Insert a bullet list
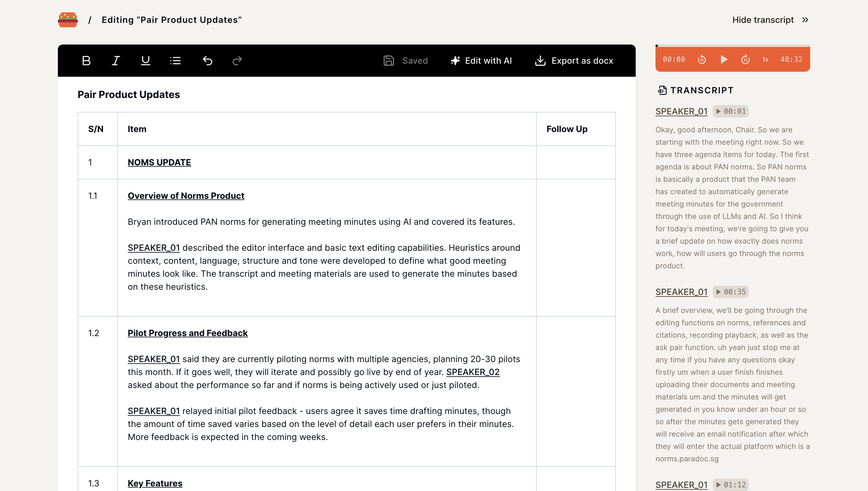This screenshot has width=868, height=491. [176, 60]
